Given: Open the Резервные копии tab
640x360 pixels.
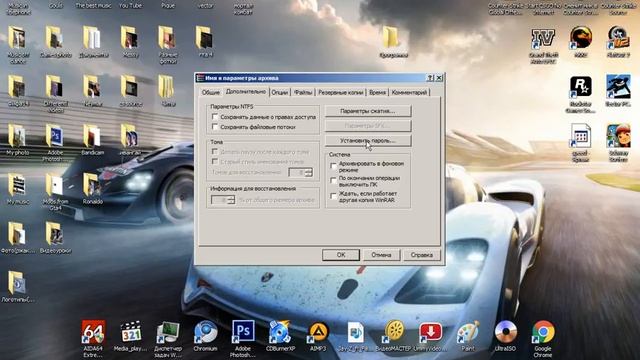Looking at the screenshot, I should 340,93.
